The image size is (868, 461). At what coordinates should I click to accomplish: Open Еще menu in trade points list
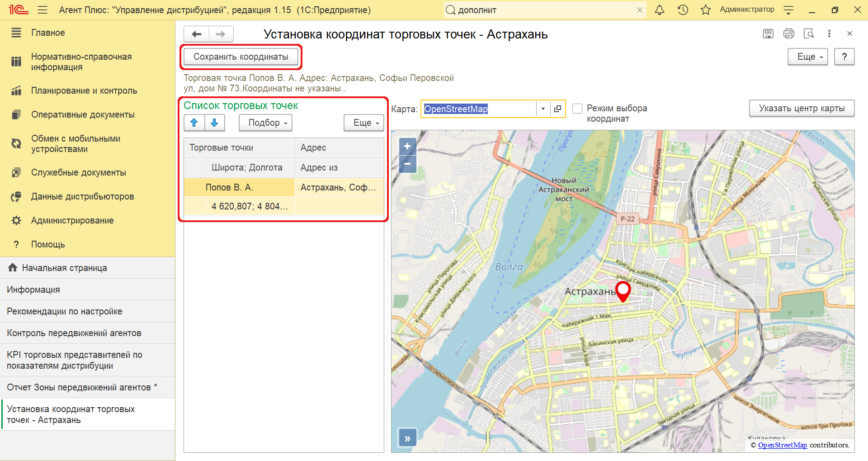click(364, 123)
